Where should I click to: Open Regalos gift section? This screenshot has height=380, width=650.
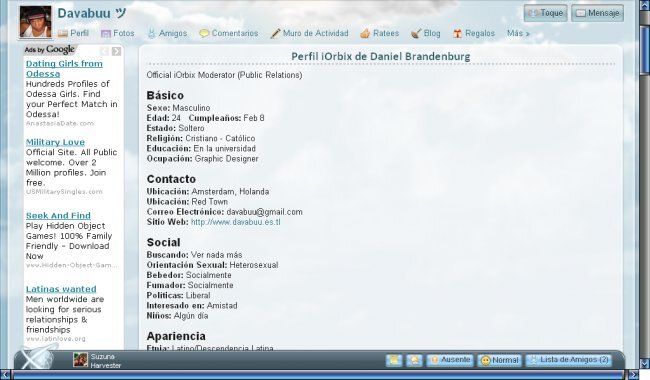(474, 33)
